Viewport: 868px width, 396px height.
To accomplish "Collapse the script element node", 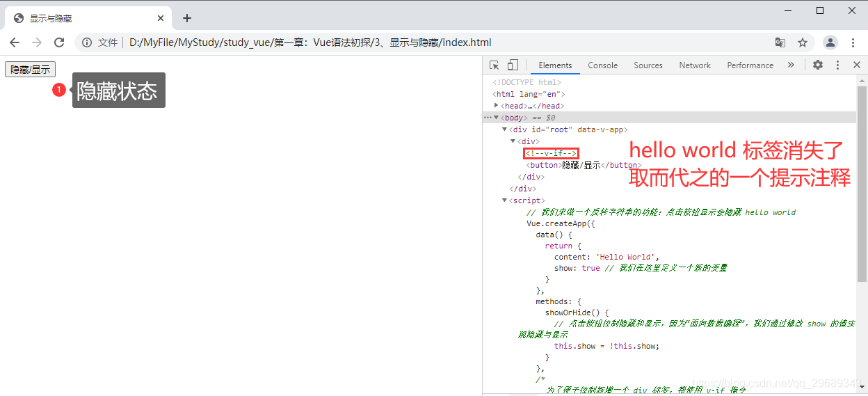I will pos(504,200).
